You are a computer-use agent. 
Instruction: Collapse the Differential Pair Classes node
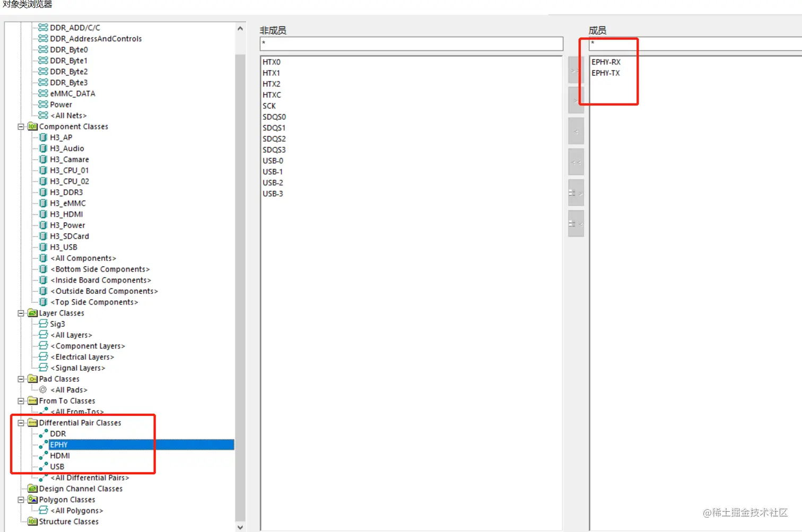(21, 423)
